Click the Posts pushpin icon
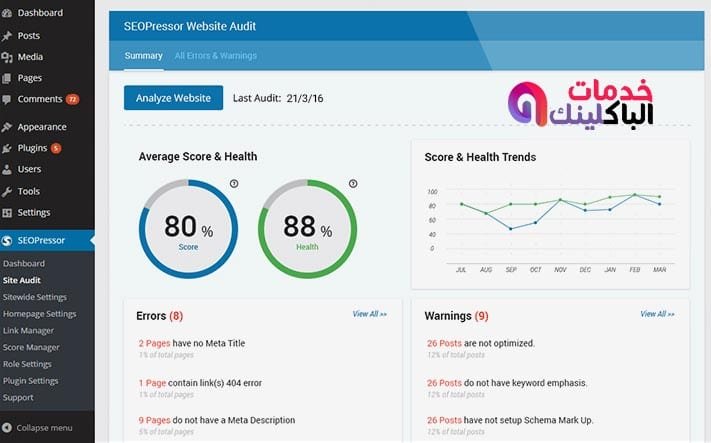Image resolution: width=711 pixels, height=443 pixels. click(8, 36)
